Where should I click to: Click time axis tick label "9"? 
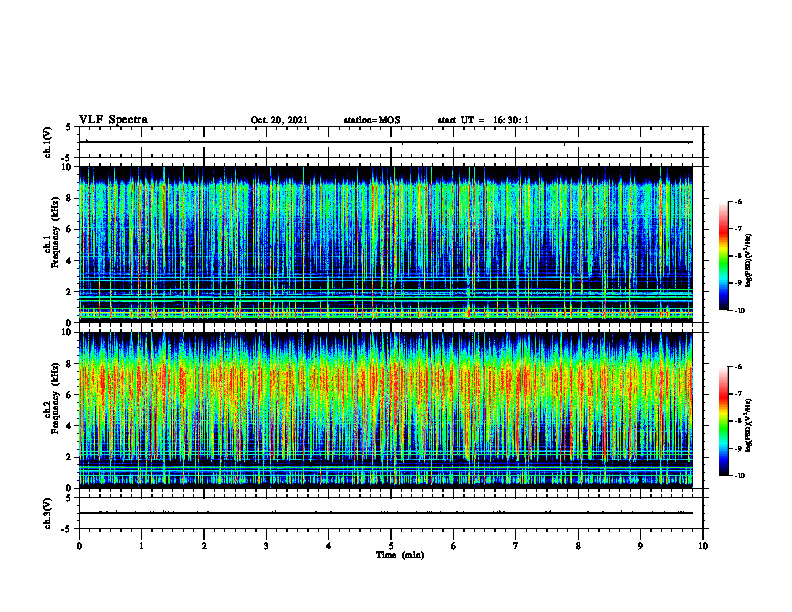click(x=640, y=546)
